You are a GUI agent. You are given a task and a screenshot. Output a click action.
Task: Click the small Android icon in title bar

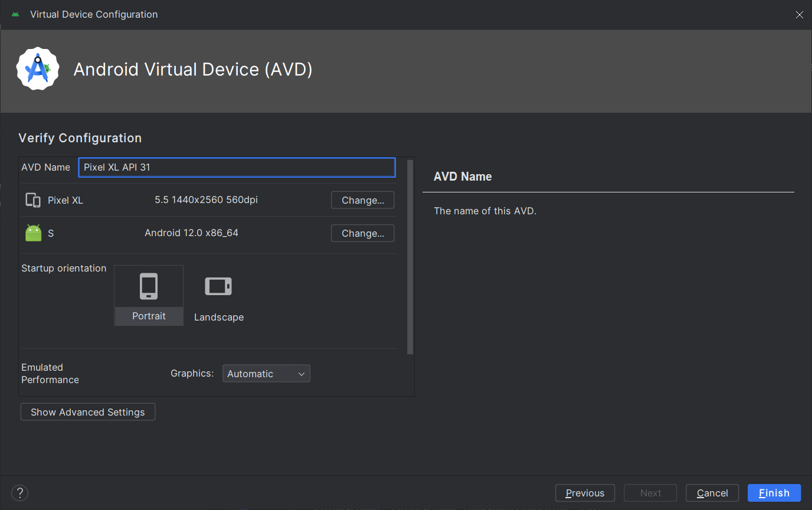click(x=15, y=14)
